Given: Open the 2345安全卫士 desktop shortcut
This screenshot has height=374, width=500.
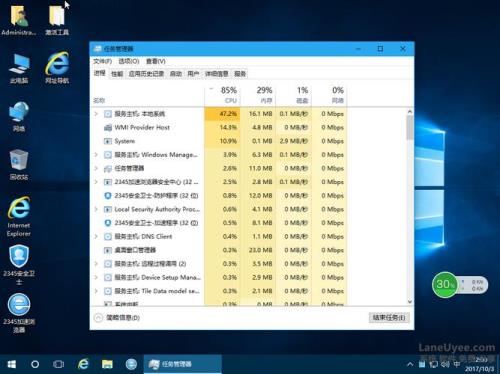Looking at the screenshot, I should pyautogui.click(x=19, y=265).
